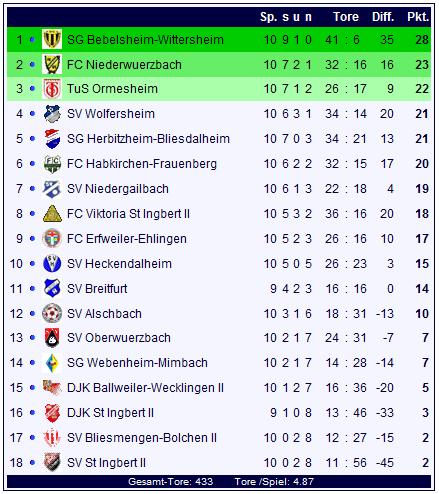Click the SV St Ingbert II club crest
The height and width of the screenshot is (494, 439).
pyautogui.click(x=52, y=462)
